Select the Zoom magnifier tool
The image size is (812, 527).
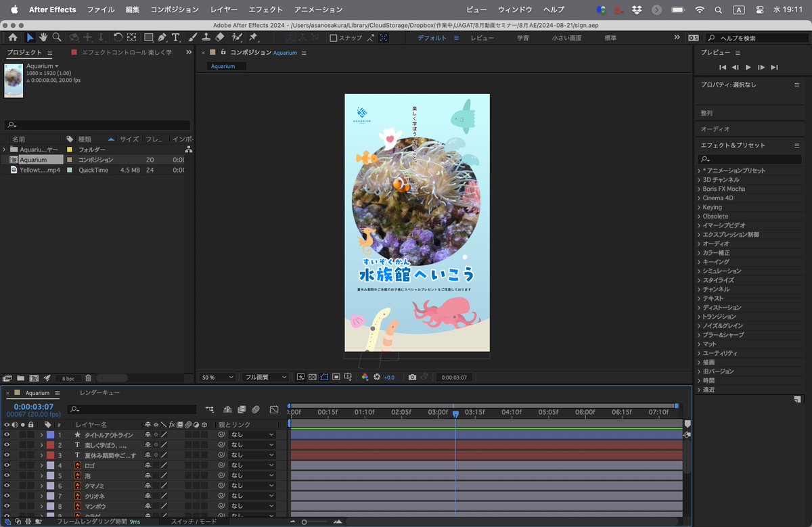(57, 38)
